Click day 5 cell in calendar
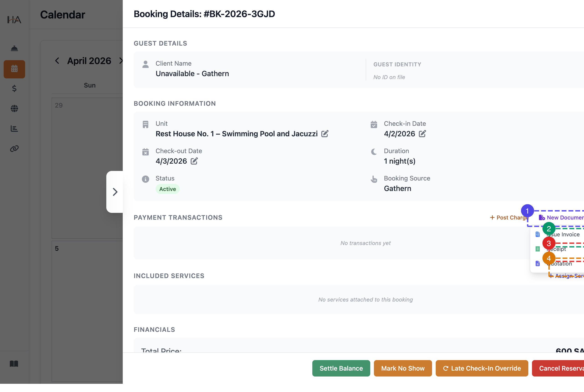The width and height of the screenshot is (584, 392). pyautogui.click(x=87, y=311)
